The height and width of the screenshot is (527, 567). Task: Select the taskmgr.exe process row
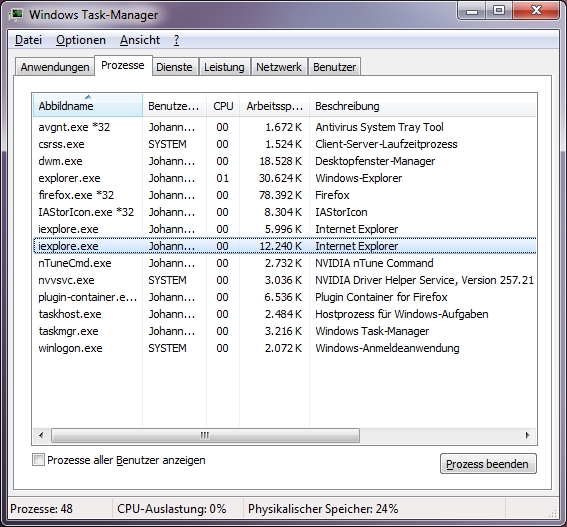point(285,331)
